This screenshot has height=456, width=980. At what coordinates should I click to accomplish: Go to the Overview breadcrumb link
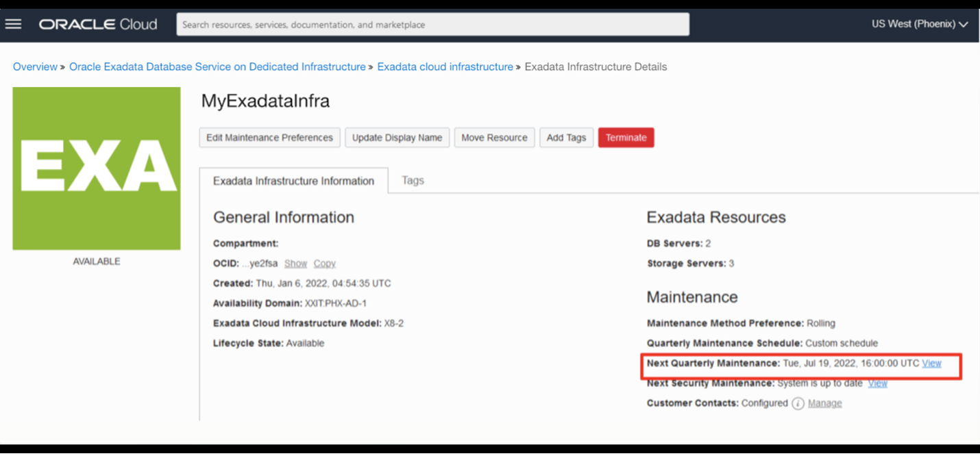(35, 66)
